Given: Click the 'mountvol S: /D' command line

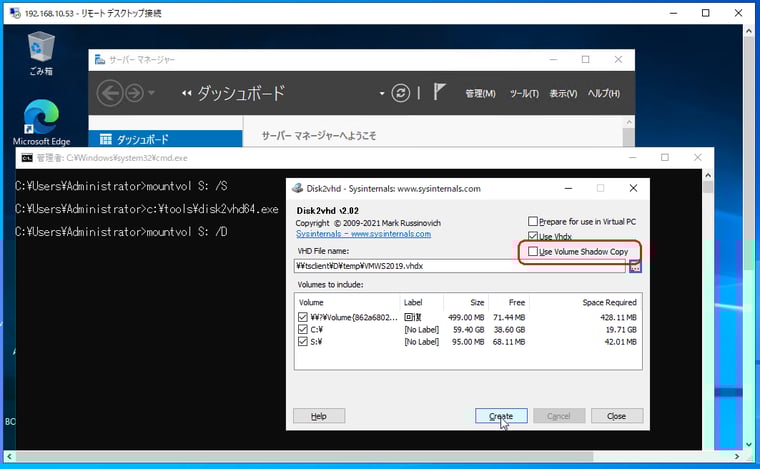Looking at the screenshot, I should click(122, 232).
